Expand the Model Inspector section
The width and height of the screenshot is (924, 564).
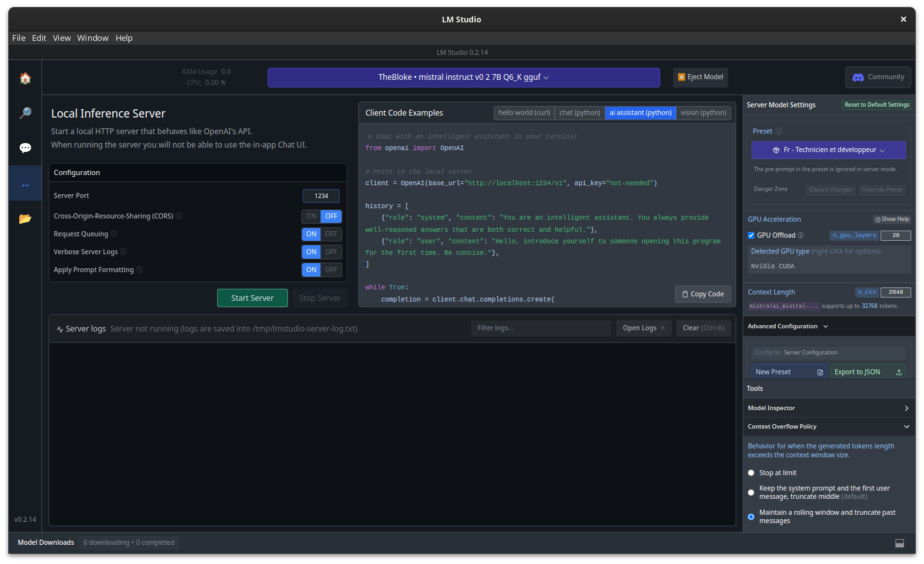(829, 408)
